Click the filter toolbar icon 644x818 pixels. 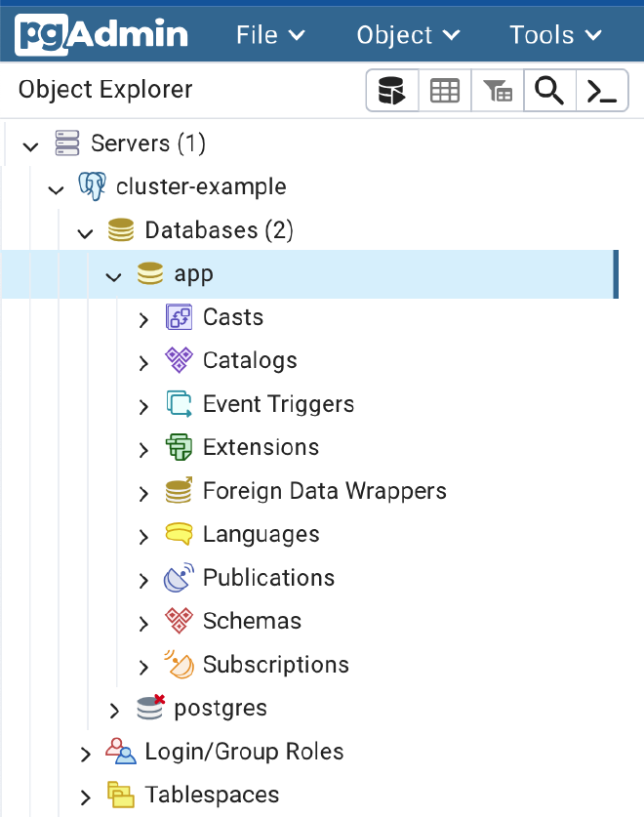point(497,90)
